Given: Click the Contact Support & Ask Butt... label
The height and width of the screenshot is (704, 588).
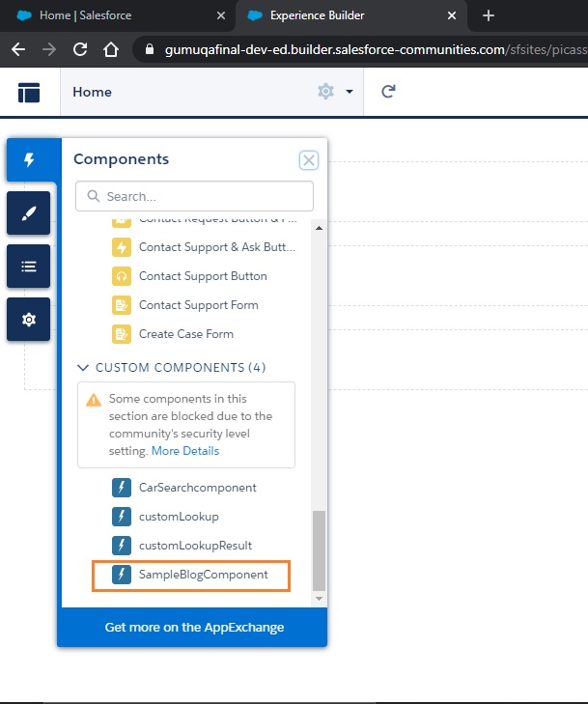Looking at the screenshot, I should coord(217,247).
